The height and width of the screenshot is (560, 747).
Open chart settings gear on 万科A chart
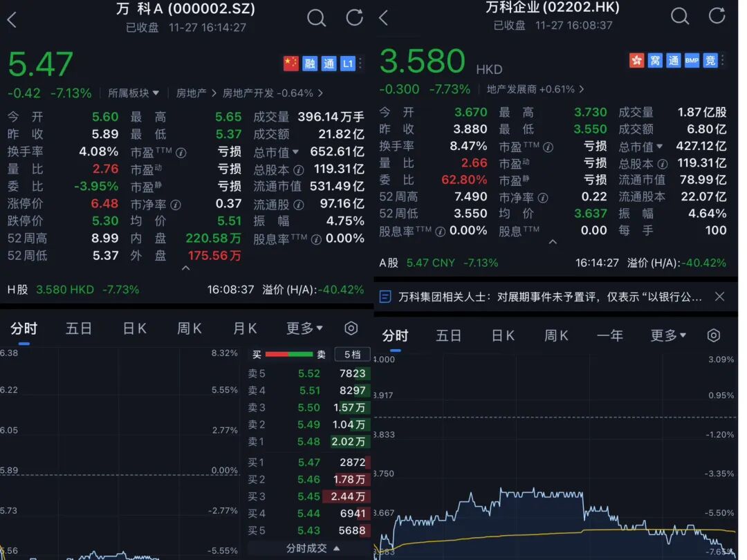pos(351,328)
